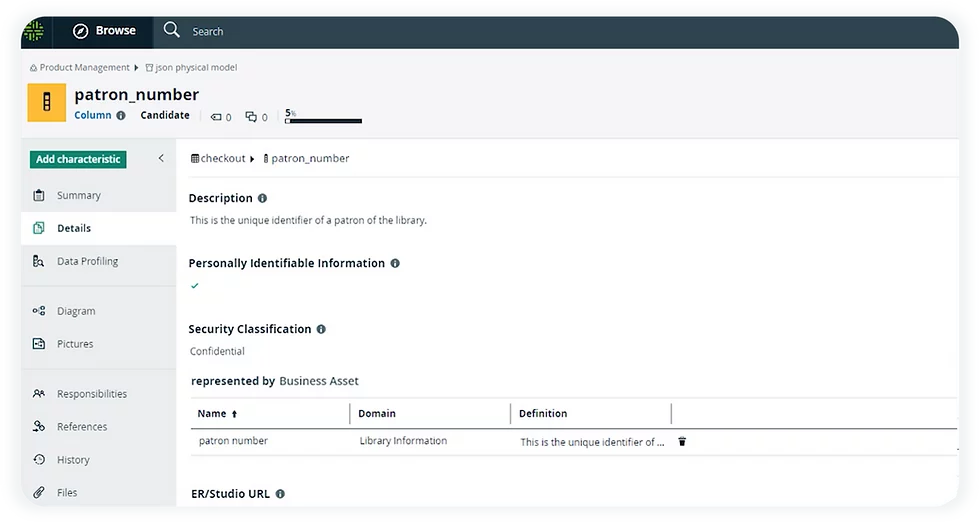Show info for ER/Studio URL
980x523 pixels.
pos(280,494)
